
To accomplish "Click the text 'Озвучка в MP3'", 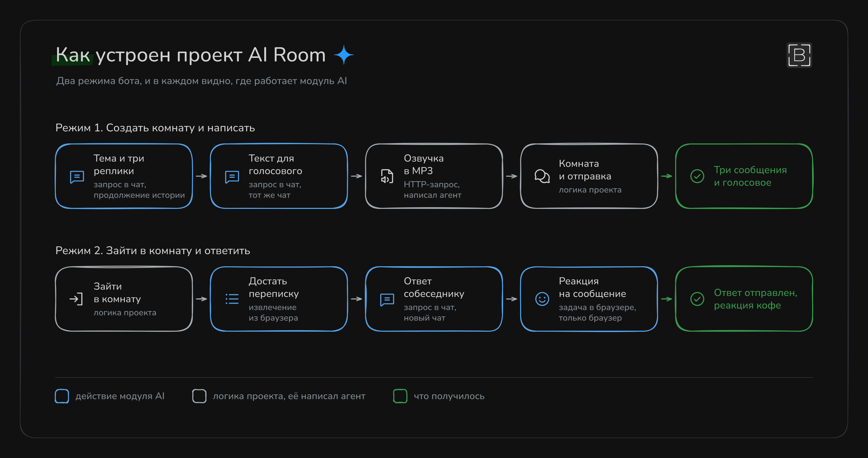I will [424, 165].
